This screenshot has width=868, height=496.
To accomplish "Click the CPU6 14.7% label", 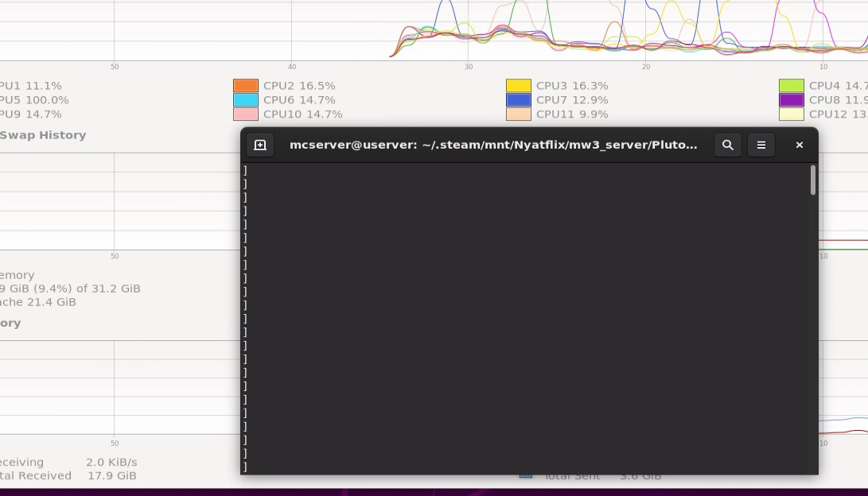I will point(299,100).
